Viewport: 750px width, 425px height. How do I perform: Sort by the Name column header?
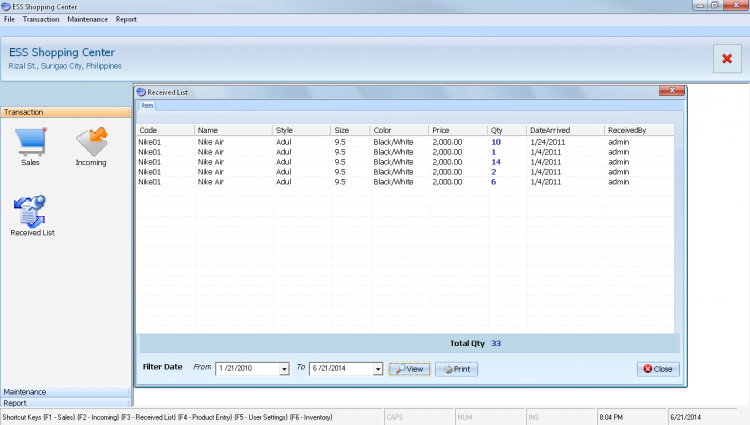pyautogui.click(x=234, y=130)
